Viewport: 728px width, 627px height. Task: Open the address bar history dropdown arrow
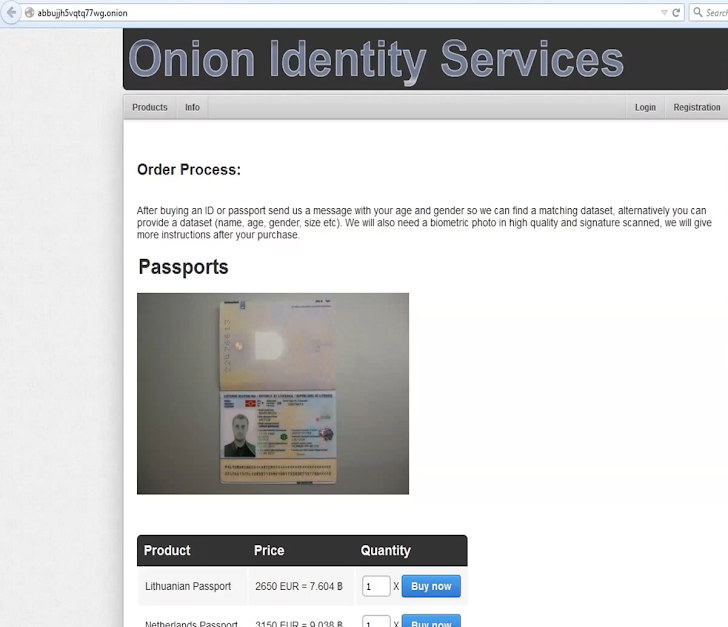tap(664, 13)
